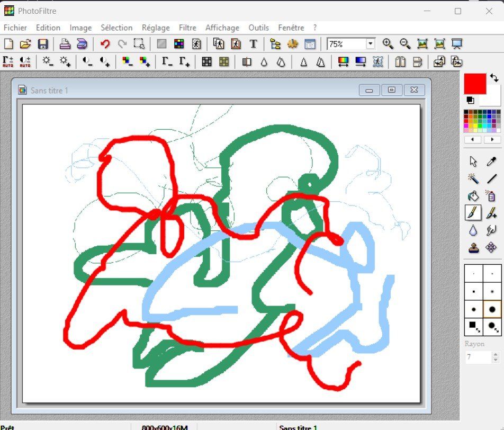
Task: Open the Fichier menu
Action: 15,28
